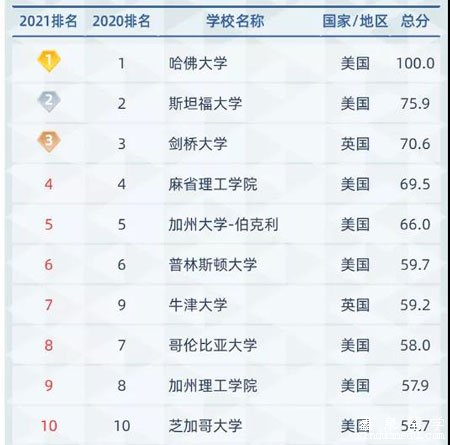Open the 斯坦福大学 entry

205,104
